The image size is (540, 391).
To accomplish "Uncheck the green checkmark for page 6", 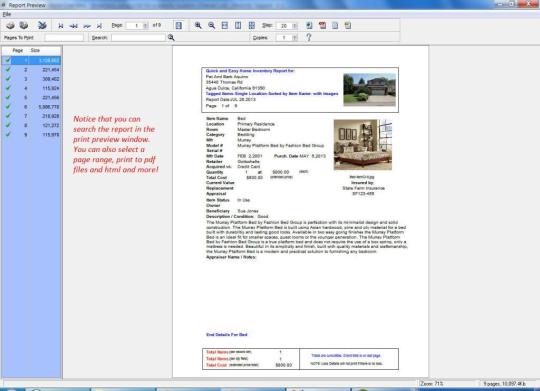I will pyautogui.click(x=8, y=107).
